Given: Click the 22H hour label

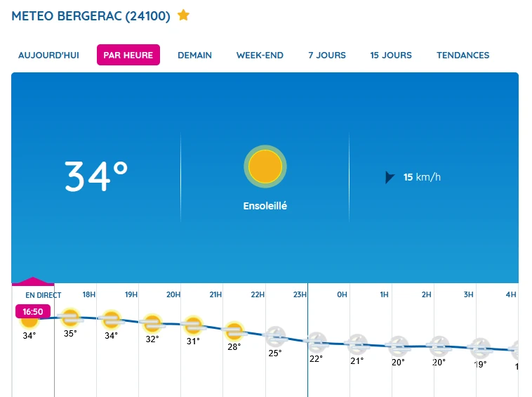Looking at the screenshot, I should [x=258, y=294].
